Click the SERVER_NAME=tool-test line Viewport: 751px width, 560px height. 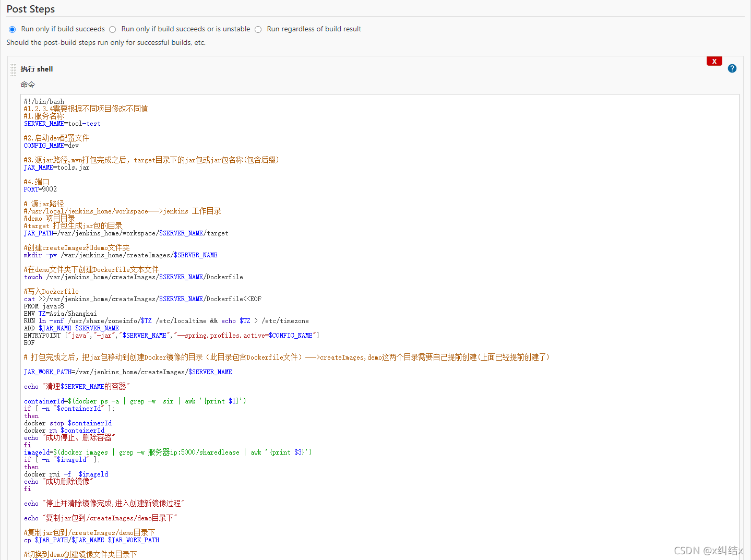(62, 124)
